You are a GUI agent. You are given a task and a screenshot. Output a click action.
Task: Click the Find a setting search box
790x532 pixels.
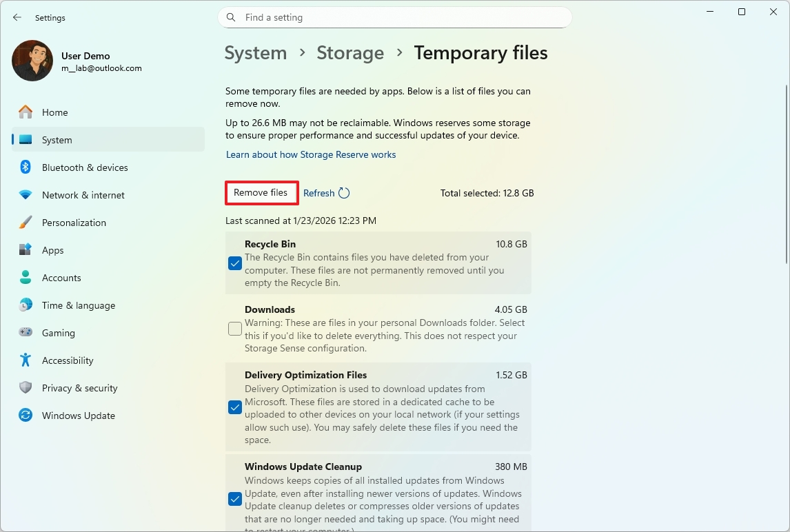point(395,18)
